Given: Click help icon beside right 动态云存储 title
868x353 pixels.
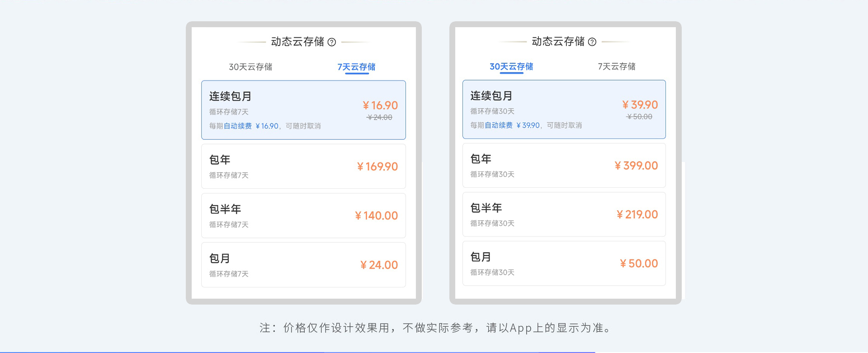Looking at the screenshot, I should 592,42.
